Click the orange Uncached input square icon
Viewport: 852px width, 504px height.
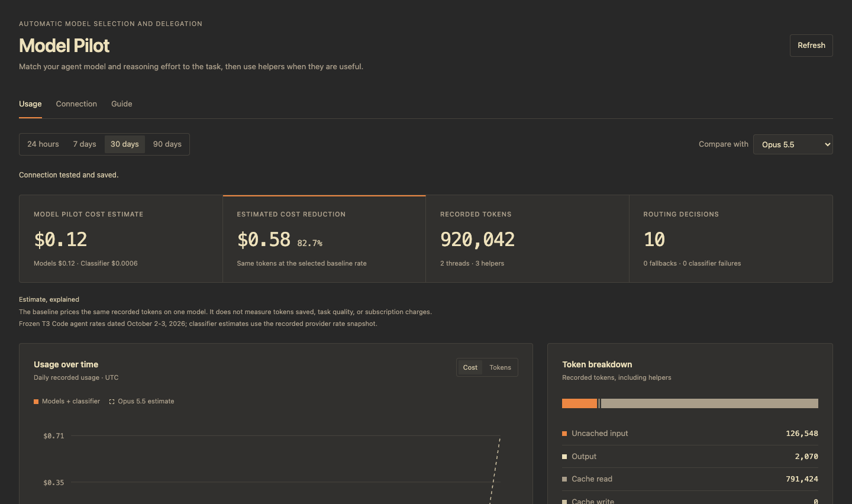tap(564, 434)
